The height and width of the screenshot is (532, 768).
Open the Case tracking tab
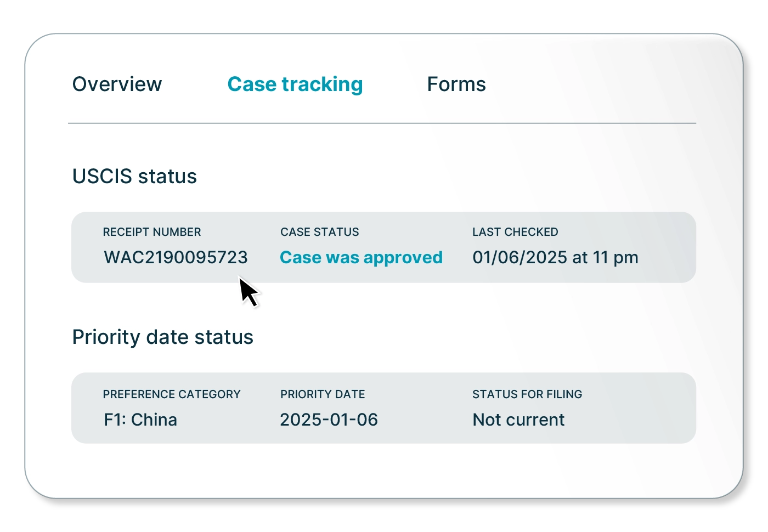295,84
